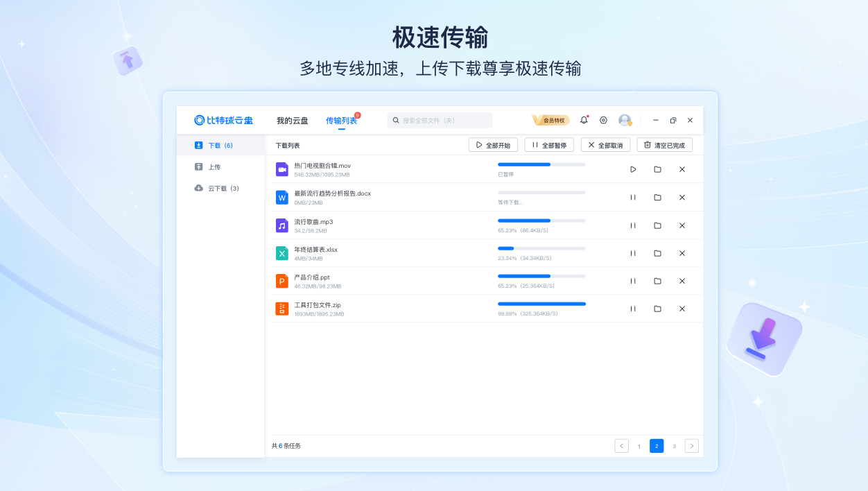
Task: Click the 清空已完成 button
Action: pyautogui.click(x=664, y=145)
